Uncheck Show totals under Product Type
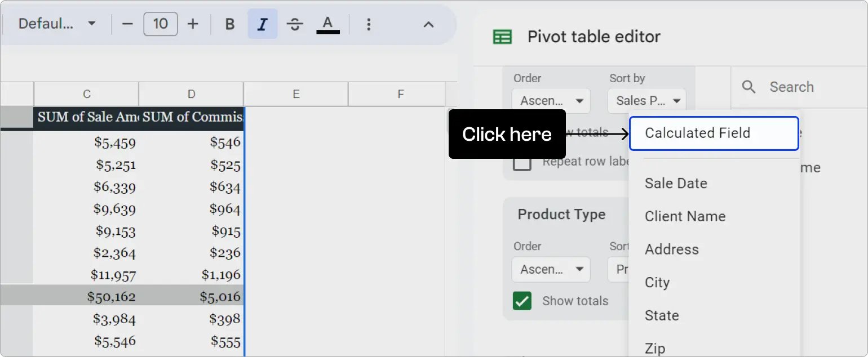 [x=522, y=301]
